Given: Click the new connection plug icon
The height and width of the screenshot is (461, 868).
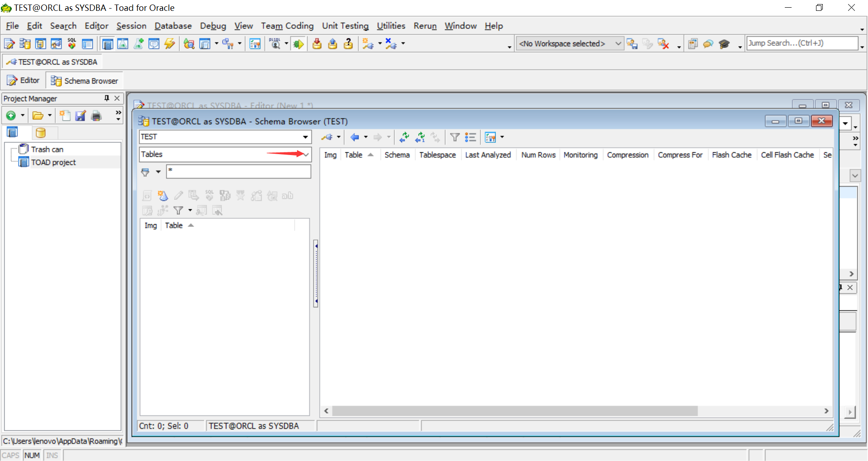Looking at the screenshot, I should (368, 44).
